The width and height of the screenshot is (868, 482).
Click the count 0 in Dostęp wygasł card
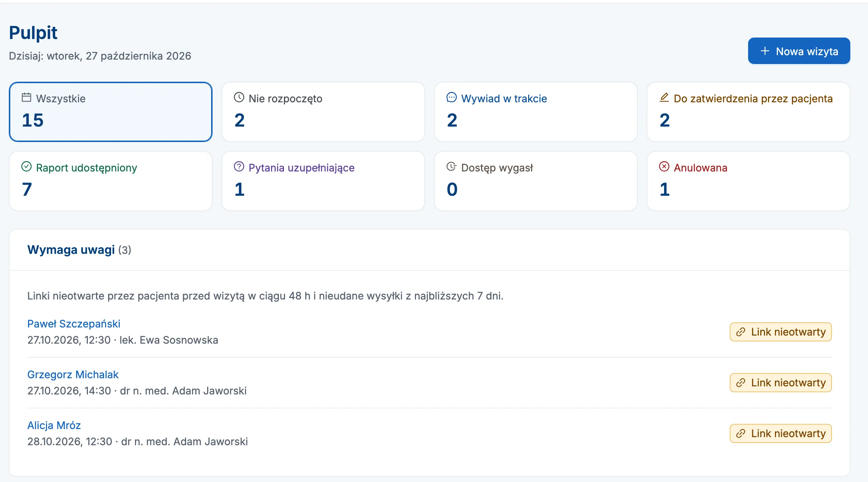(452, 189)
